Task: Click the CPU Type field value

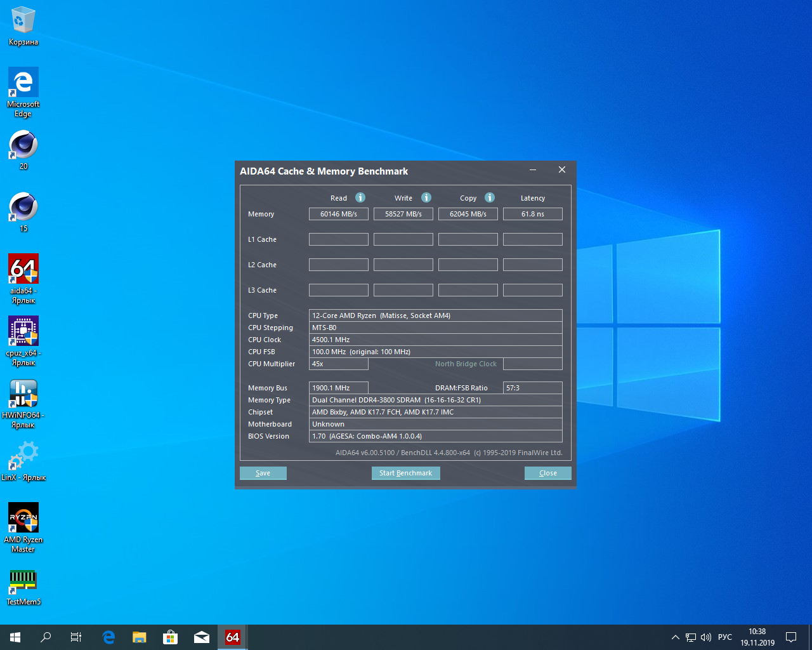Action: tap(436, 315)
